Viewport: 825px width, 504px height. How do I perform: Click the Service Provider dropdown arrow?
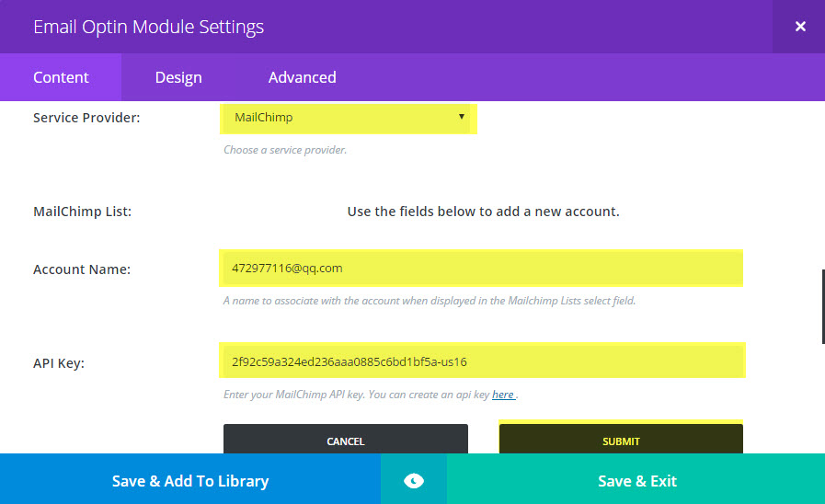[x=462, y=117]
